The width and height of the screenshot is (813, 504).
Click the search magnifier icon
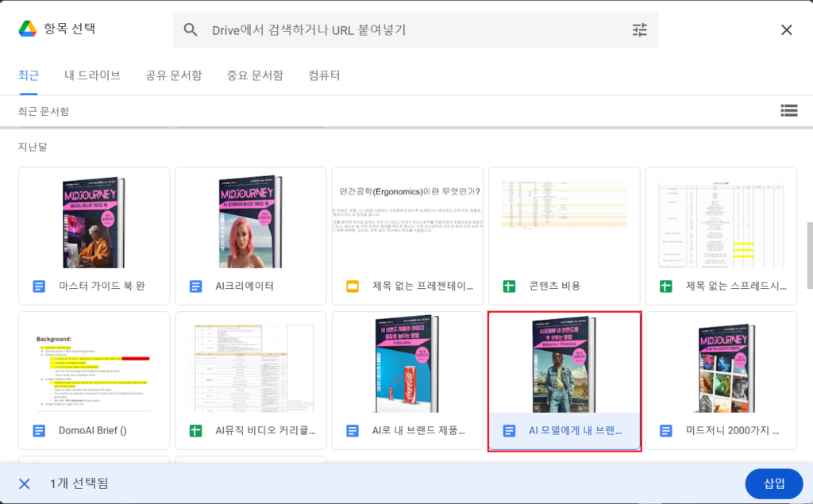click(x=191, y=30)
